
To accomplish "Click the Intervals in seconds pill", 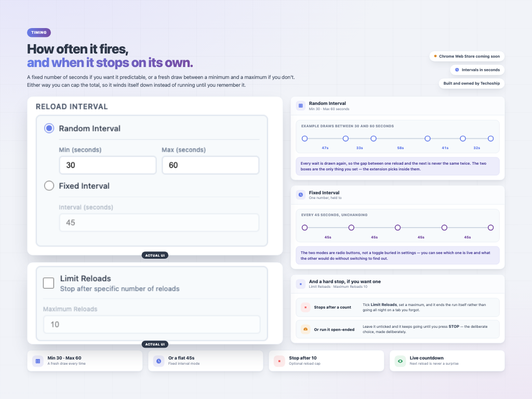I will pos(477,70).
